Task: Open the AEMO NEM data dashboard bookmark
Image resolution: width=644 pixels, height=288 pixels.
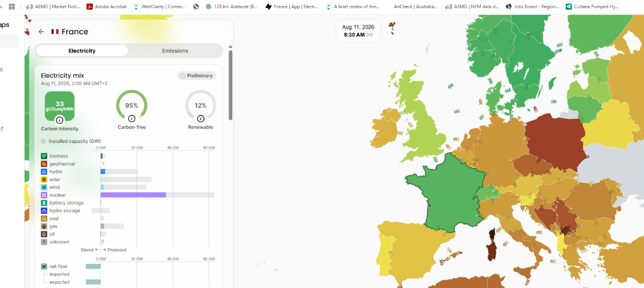Action: 473,6
